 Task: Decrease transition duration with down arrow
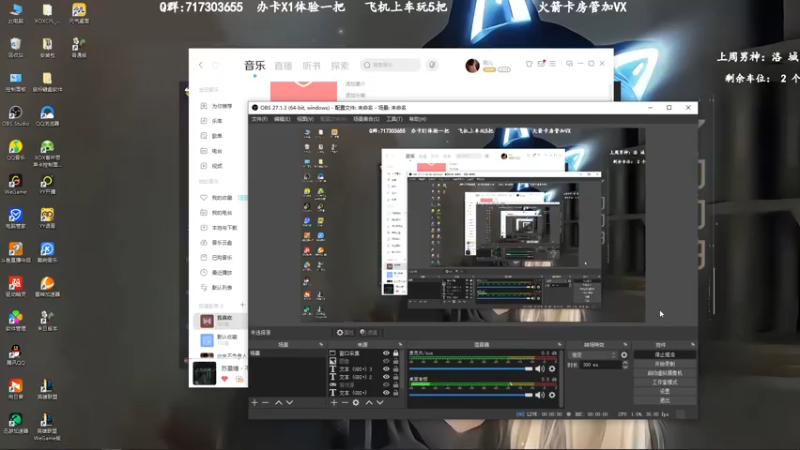click(x=626, y=367)
